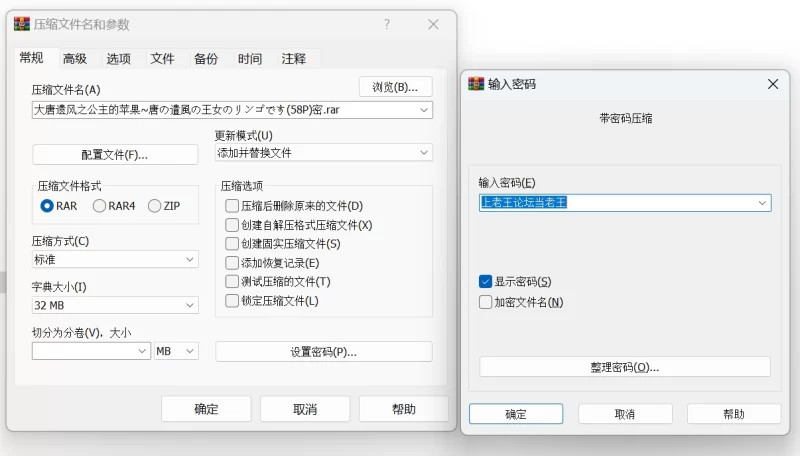800x456 pixels.
Task: Select the ZIP archive format option
Action: point(155,206)
